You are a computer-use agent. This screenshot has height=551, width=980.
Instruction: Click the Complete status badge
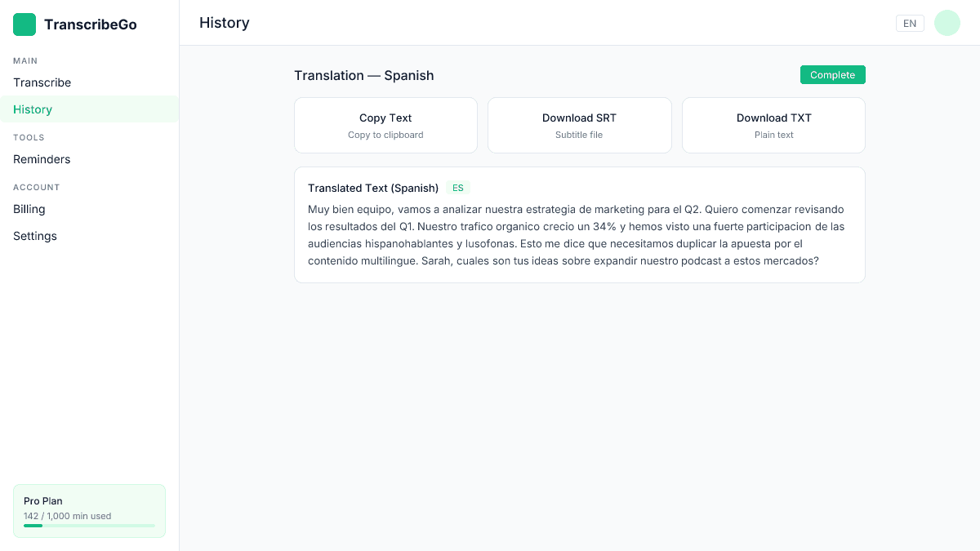[x=832, y=74]
